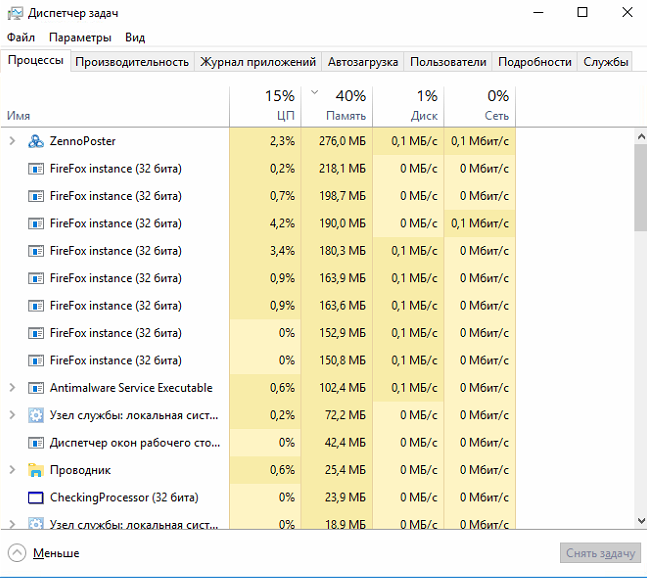Switch to the Службы tab

605,62
